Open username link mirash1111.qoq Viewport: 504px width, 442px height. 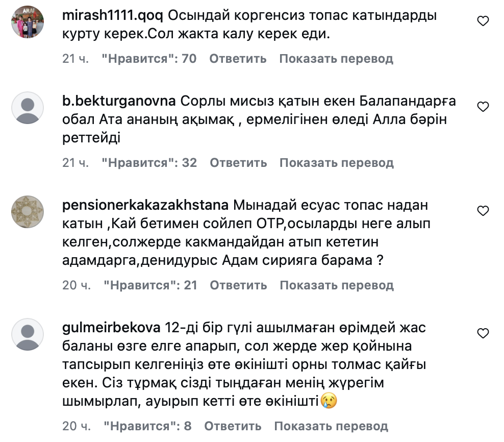click(x=112, y=15)
